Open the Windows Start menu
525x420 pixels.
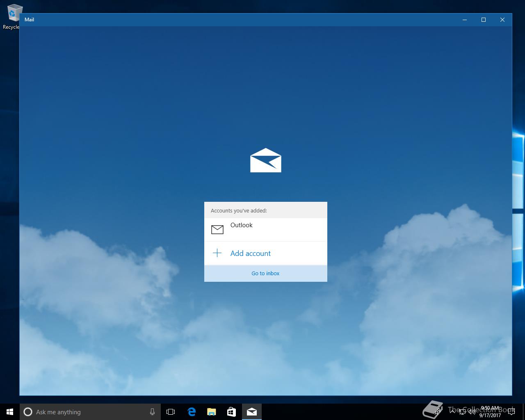pyautogui.click(x=10, y=412)
